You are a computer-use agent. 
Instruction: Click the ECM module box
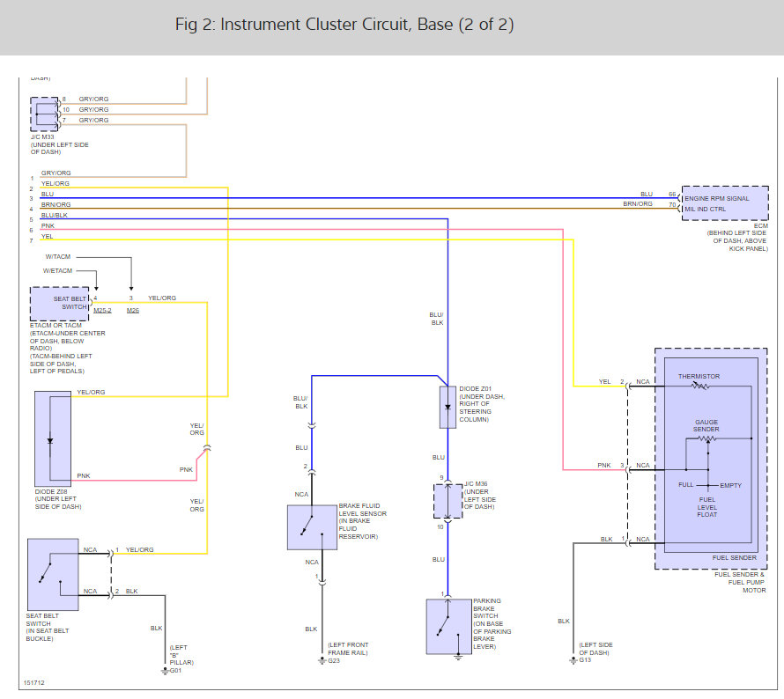pos(725,203)
